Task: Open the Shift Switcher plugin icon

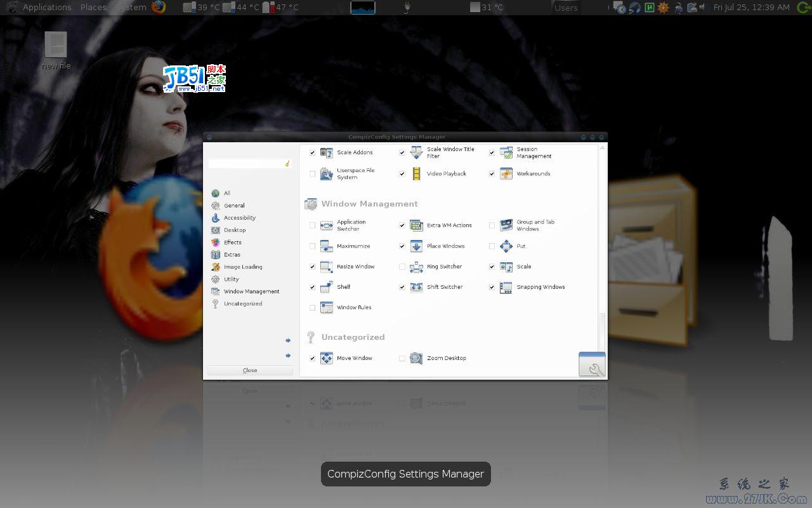Action: point(416,287)
